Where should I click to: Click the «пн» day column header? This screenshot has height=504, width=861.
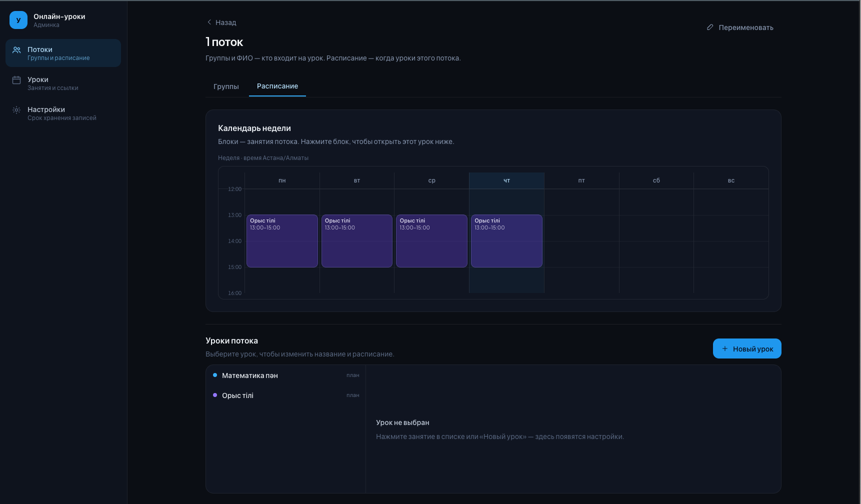click(x=282, y=180)
